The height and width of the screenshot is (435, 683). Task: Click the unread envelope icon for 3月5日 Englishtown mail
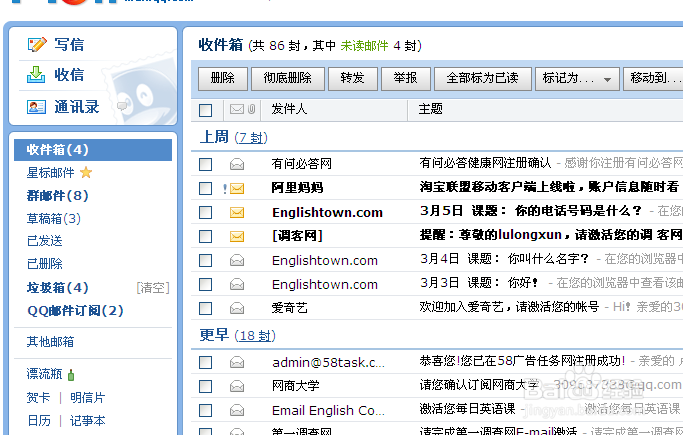(x=237, y=212)
